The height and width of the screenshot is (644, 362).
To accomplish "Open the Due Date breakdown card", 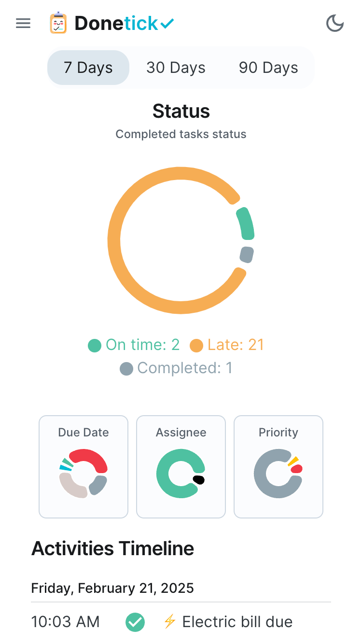I will click(83, 466).
